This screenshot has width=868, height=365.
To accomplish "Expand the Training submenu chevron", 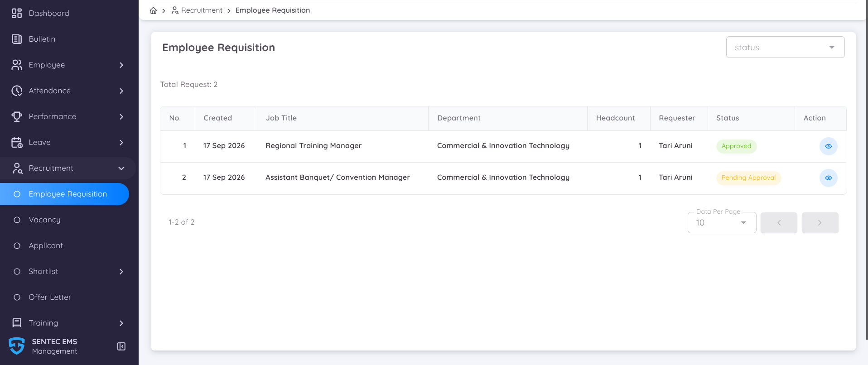I will click(121, 323).
